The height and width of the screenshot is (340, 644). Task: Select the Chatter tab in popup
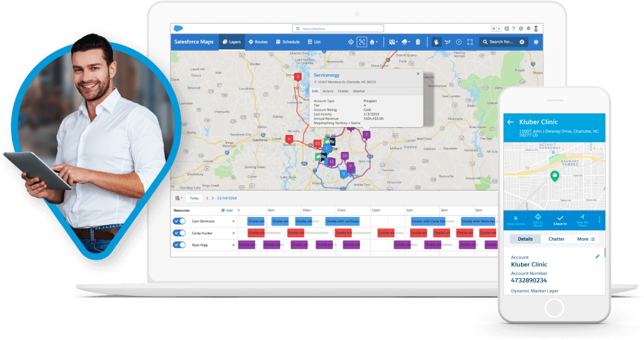[343, 91]
